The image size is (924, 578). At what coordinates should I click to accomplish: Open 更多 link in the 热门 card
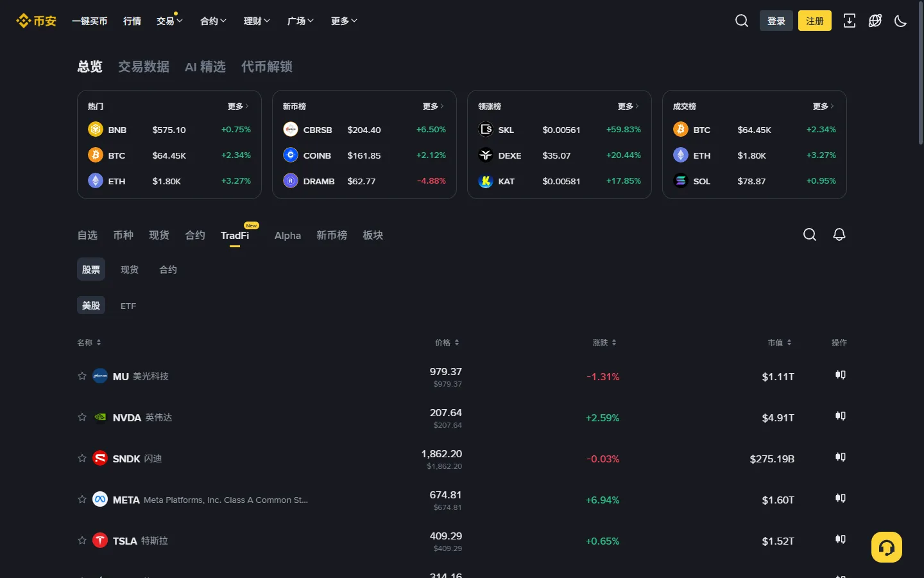[238, 106]
